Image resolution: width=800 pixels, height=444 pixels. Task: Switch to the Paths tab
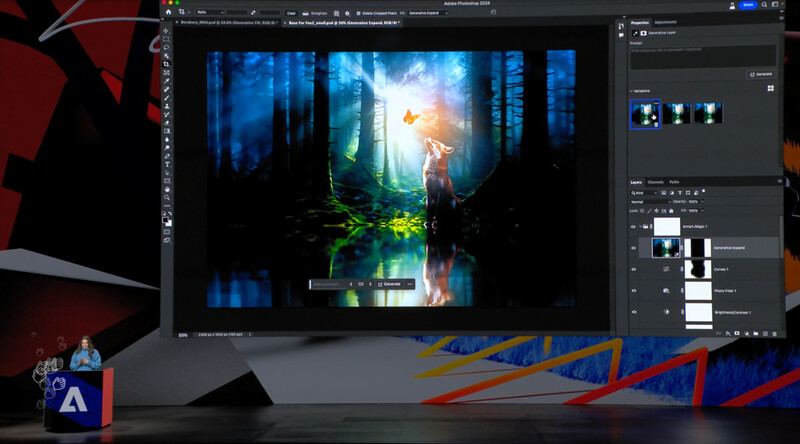coord(674,182)
